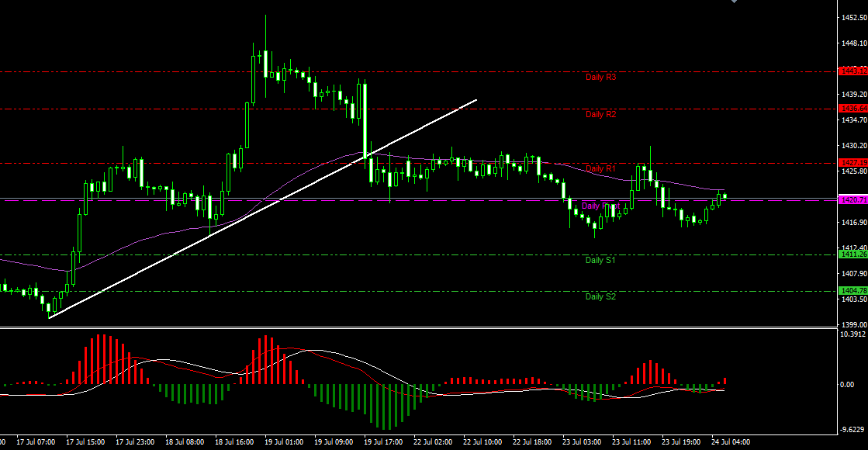Click the 1448.10 price scale value

pyautogui.click(x=854, y=43)
